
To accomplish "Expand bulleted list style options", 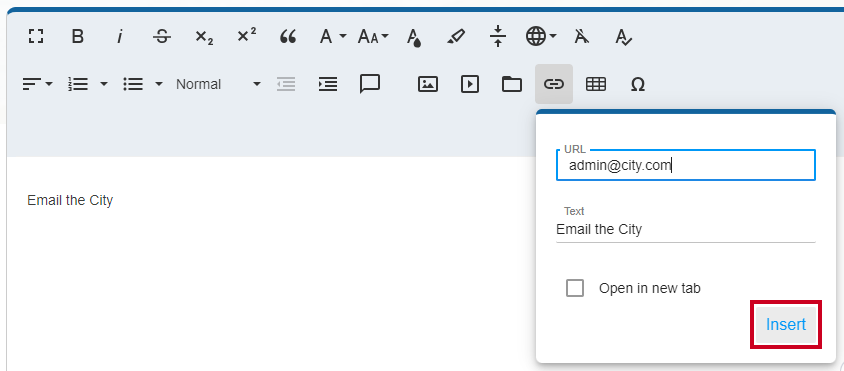I will (158, 84).
